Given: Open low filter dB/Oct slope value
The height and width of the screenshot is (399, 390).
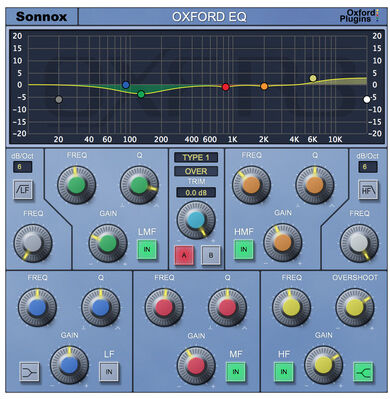Looking at the screenshot, I should pos(23,167).
